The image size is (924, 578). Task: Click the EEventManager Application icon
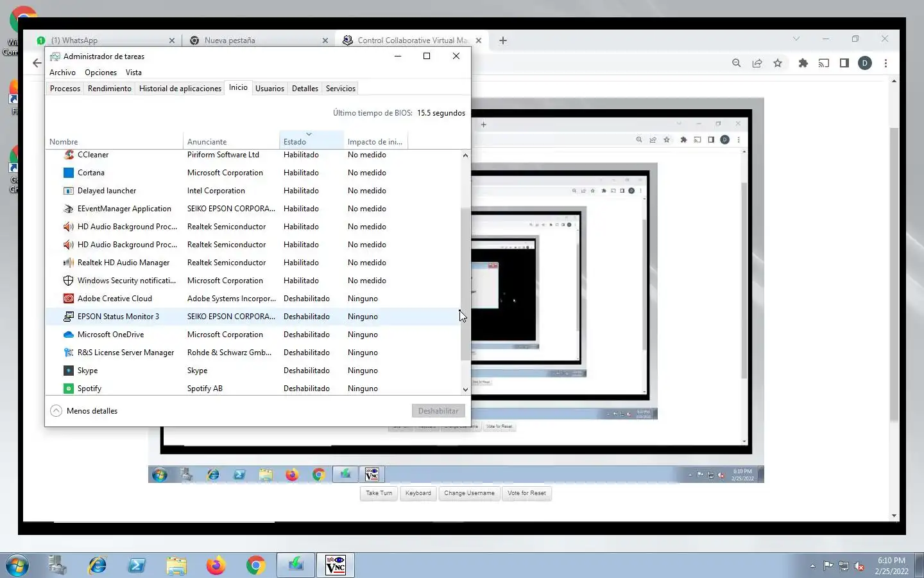[69, 209]
